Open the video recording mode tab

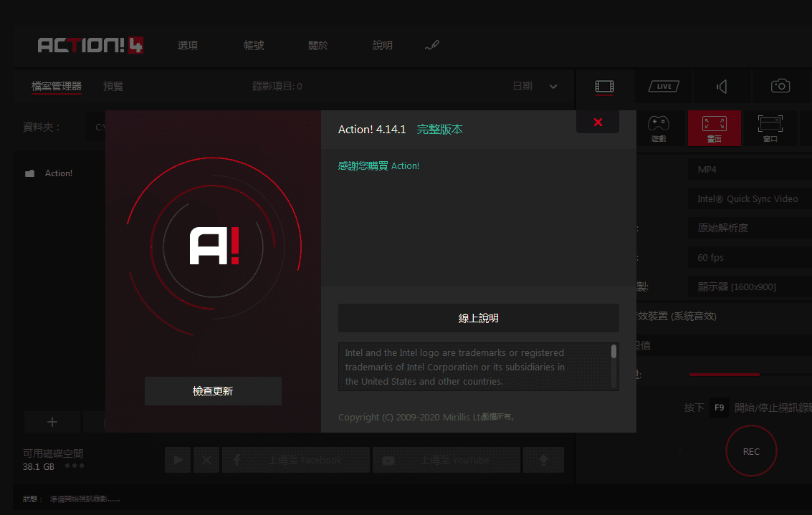[x=604, y=87]
